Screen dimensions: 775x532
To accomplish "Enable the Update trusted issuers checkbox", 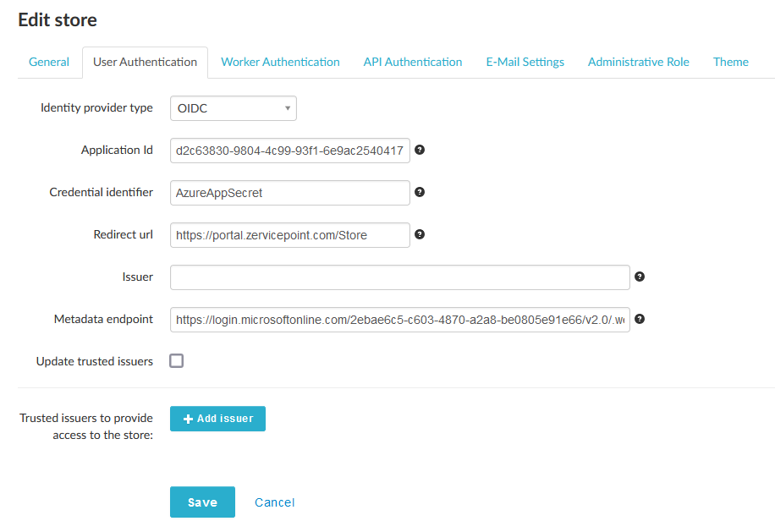I will point(176,360).
